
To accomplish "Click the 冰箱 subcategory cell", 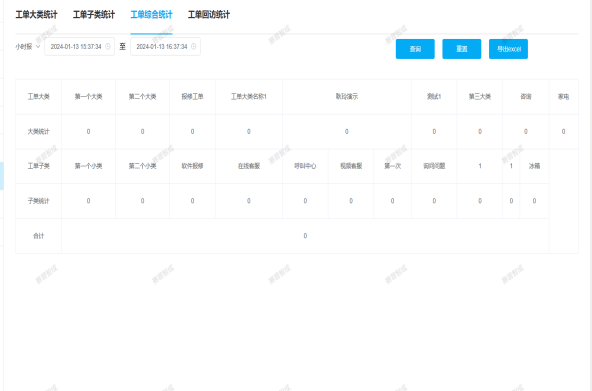I will (534, 166).
